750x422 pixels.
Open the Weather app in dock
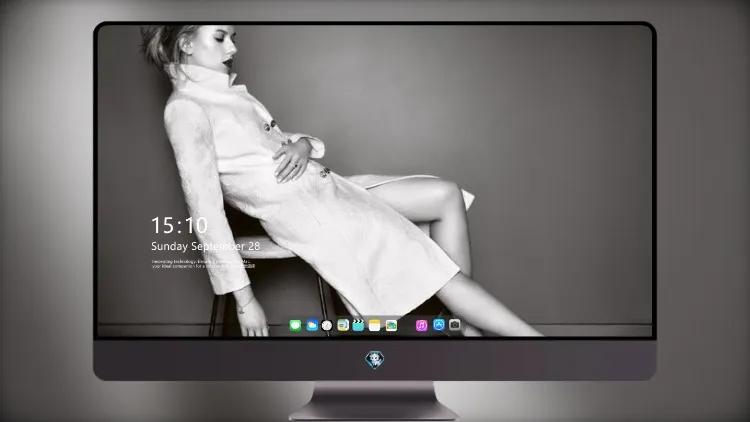(x=312, y=325)
